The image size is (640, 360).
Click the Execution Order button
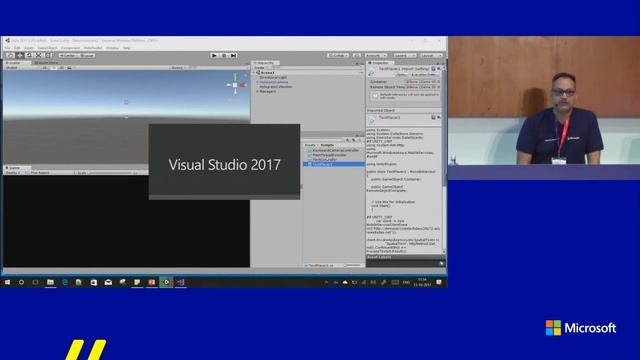(x=424, y=75)
